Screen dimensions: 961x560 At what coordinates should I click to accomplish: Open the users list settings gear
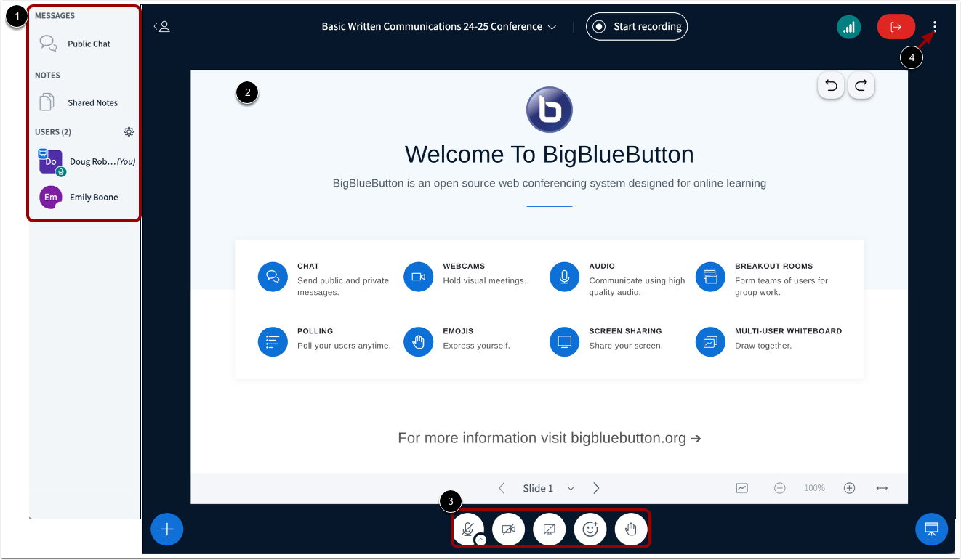tap(129, 131)
